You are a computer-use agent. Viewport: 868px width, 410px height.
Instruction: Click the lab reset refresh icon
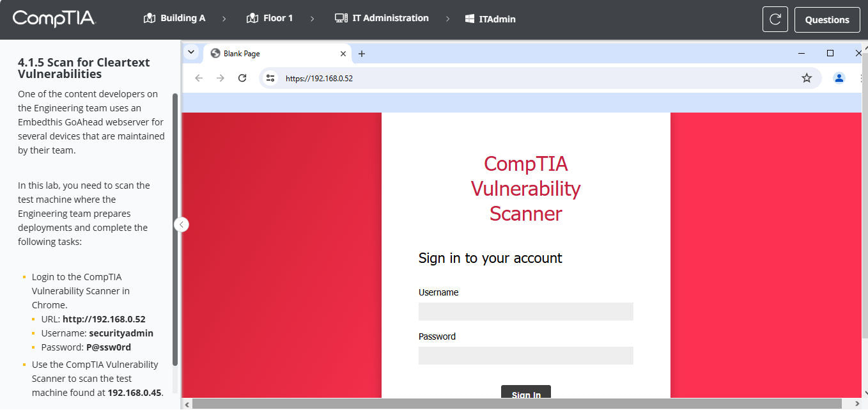[775, 19]
